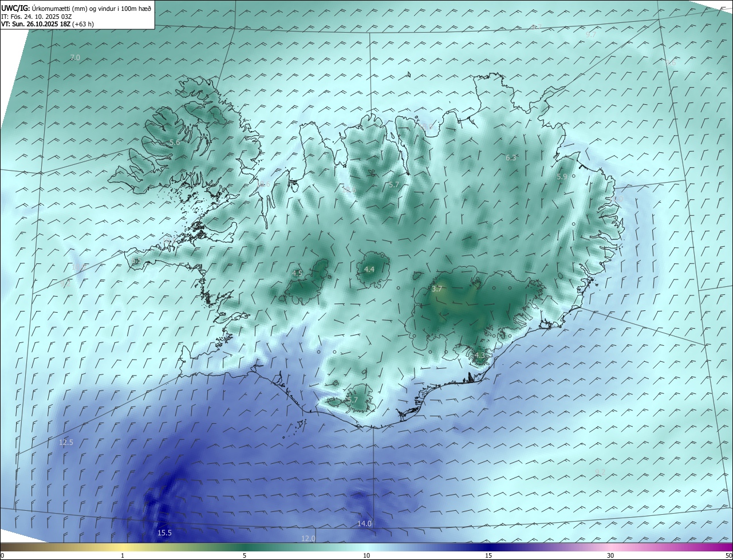The height and width of the screenshot is (560, 733).
Task: Click the 7.0 value label on the map
Action: [75, 58]
